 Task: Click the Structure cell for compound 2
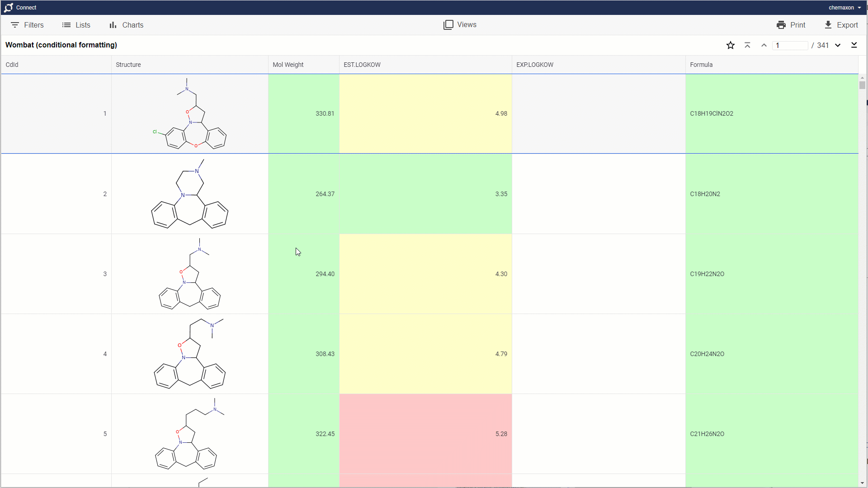tap(189, 194)
